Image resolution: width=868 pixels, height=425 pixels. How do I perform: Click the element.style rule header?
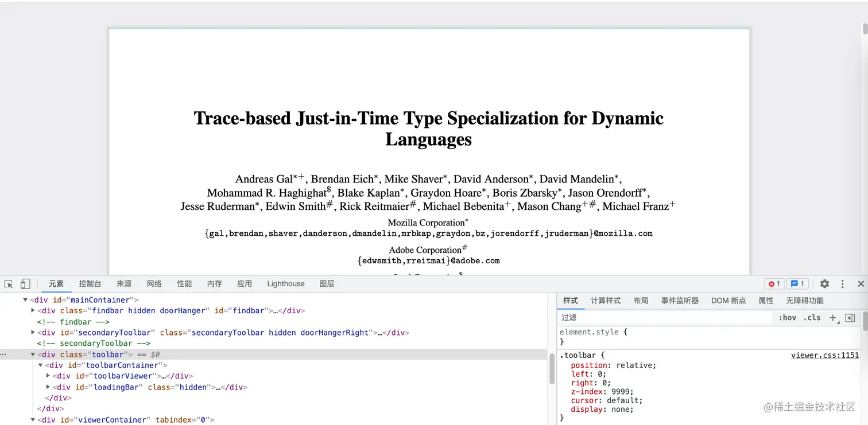coord(594,332)
